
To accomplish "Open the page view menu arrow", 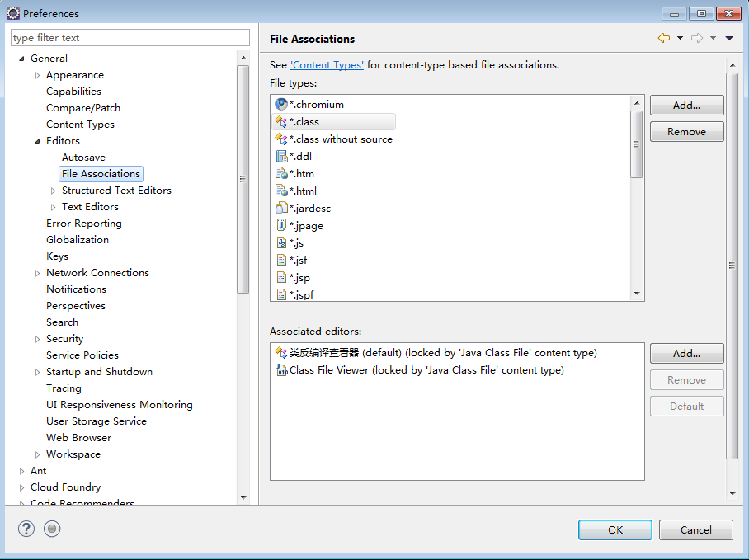I will [729, 38].
